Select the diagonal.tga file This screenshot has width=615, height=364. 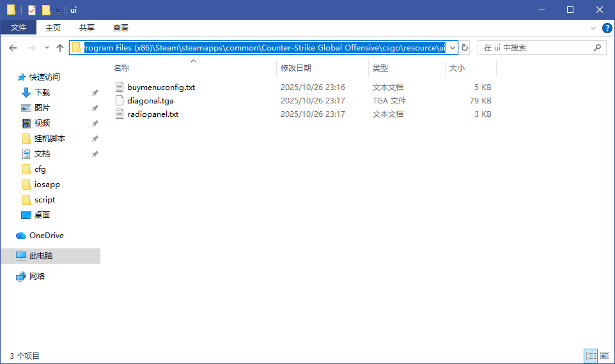tap(150, 101)
